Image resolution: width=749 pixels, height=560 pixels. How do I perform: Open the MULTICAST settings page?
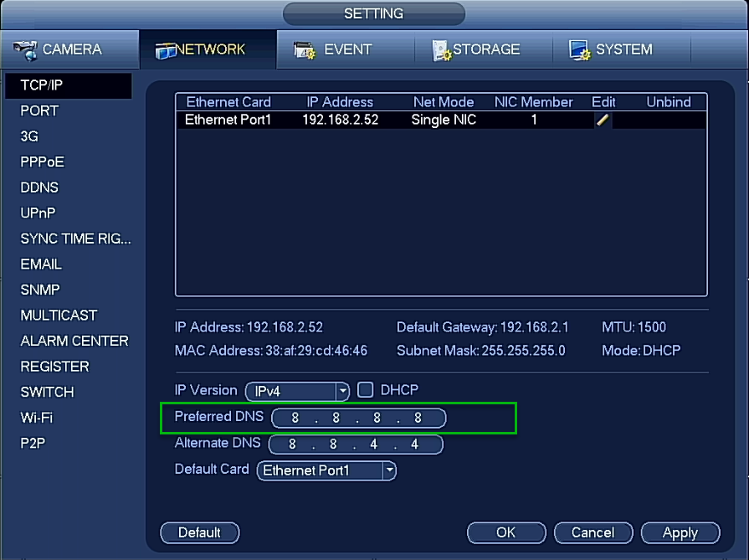click(x=59, y=316)
